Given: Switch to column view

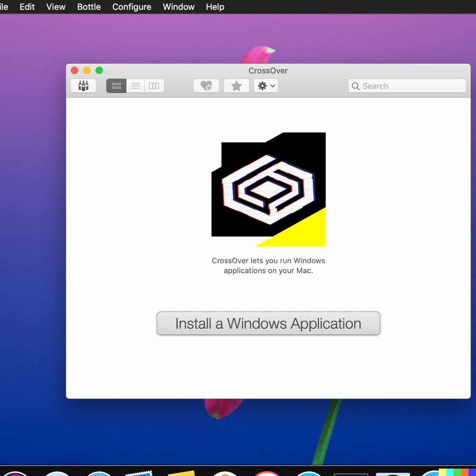Looking at the screenshot, I should tap(154, 86).
